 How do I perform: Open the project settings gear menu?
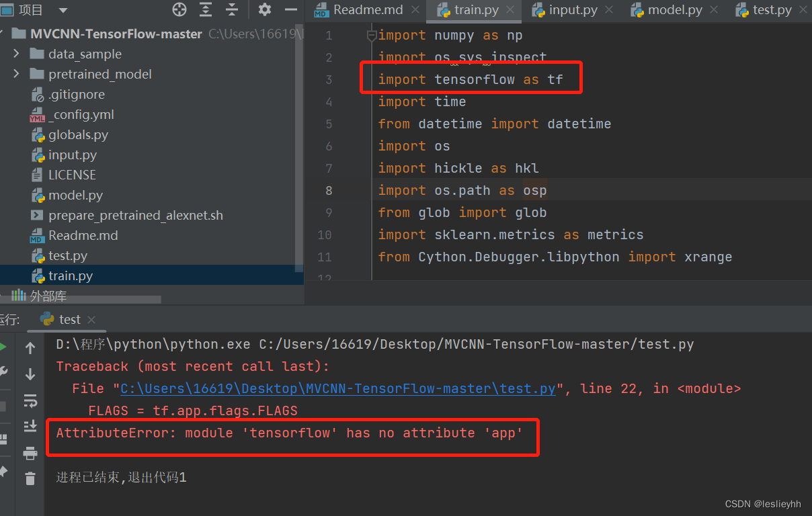pos(265,9)
